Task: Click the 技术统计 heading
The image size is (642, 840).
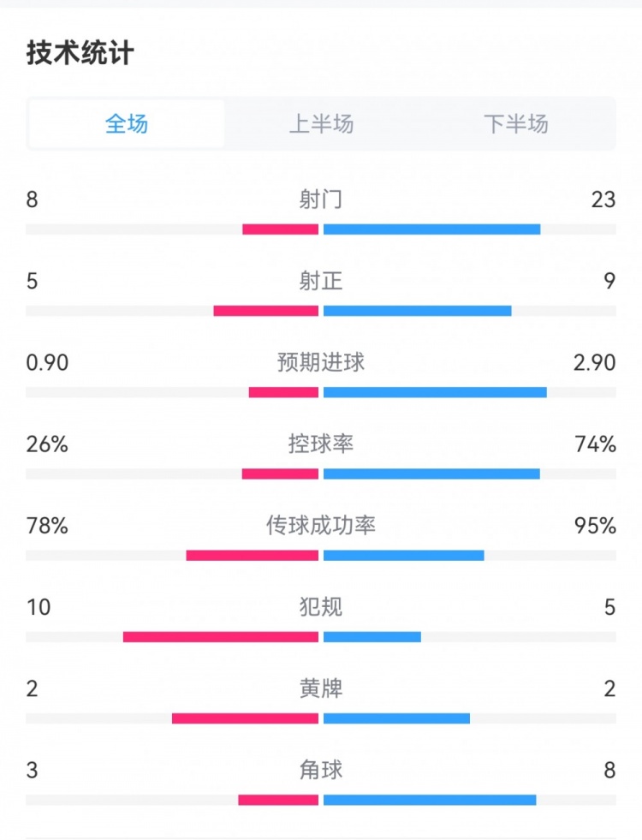Action: [80, 53]
